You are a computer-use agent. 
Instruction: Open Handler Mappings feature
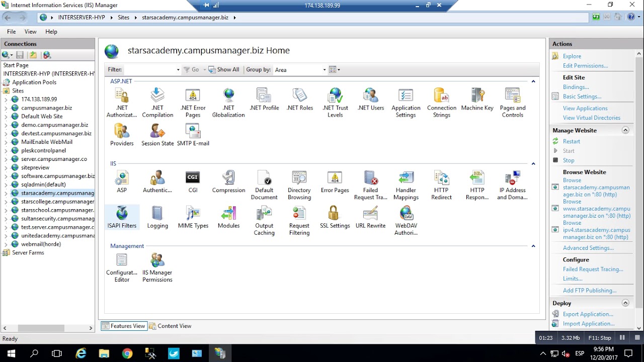(x=406, y=185)
